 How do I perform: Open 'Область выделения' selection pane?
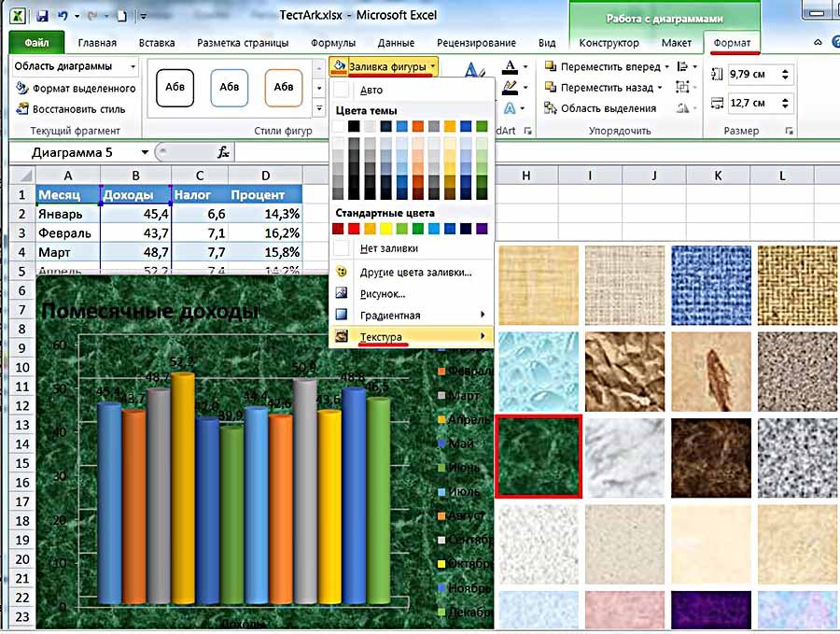pyautogui.click(x=607, y=108)
